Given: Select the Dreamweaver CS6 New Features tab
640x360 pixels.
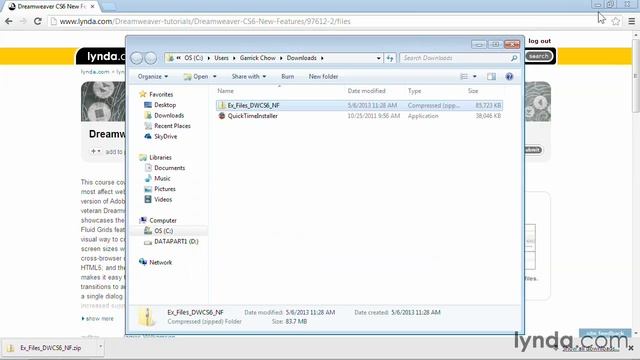Looking at the screenshot, I should pos(51,7).
